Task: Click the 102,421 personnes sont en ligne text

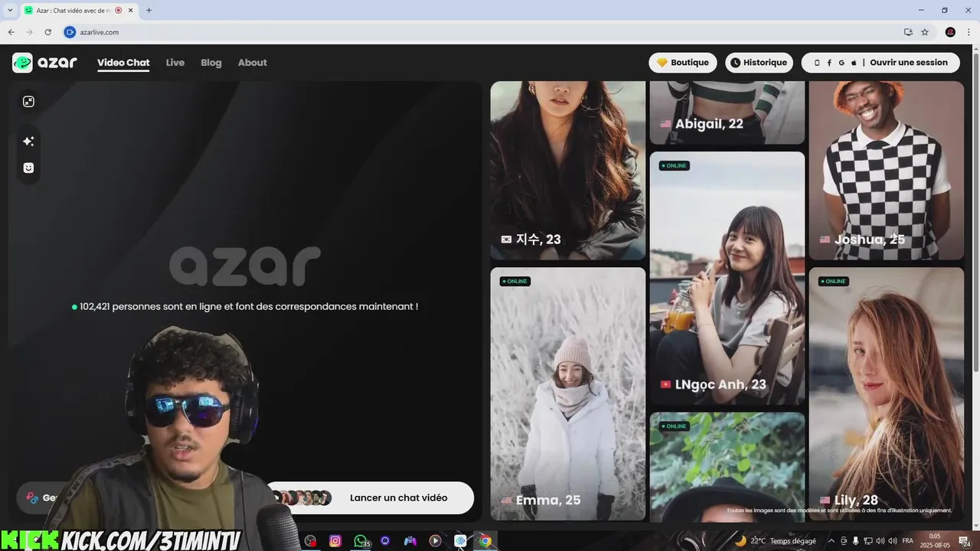Action: 245,306
